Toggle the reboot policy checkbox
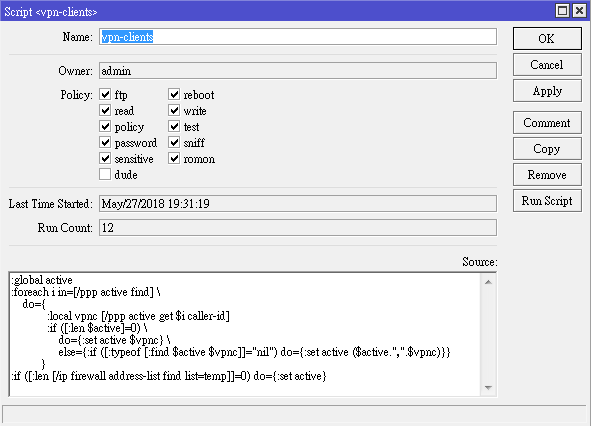Image resolution: width=591 pixels, height=426 pixels. 174,94
